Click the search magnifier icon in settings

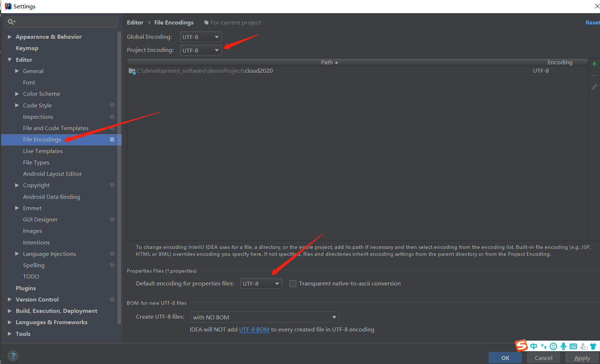(11, 22)
